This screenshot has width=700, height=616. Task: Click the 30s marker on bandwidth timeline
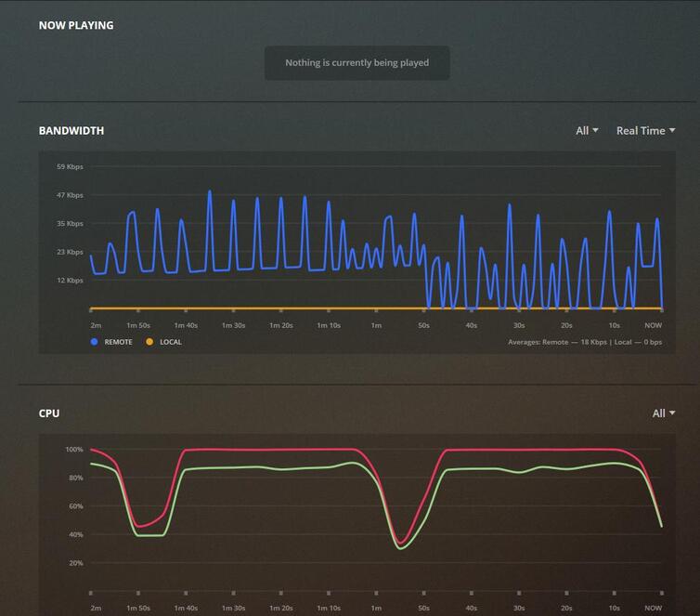point(519,325)
